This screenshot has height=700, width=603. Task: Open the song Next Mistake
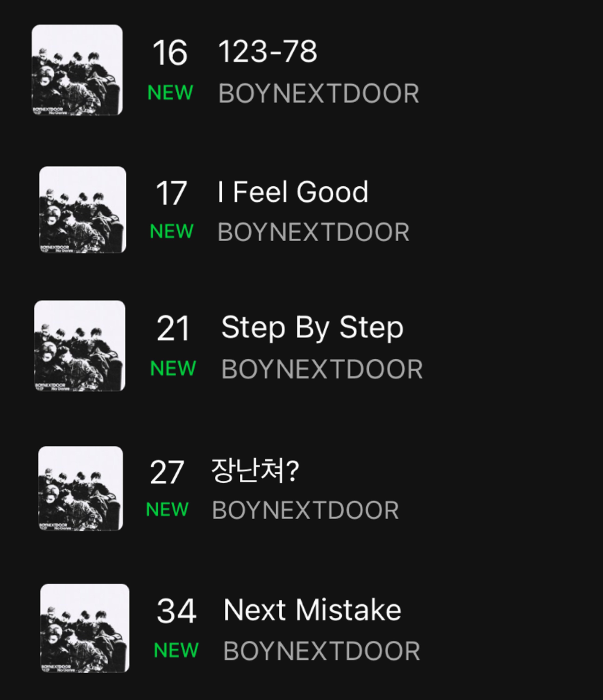[312, 610]
